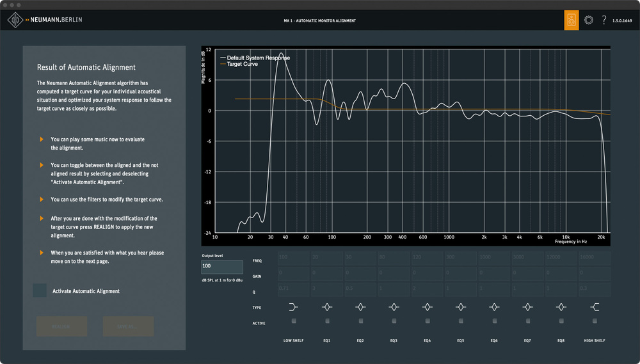Click the EQ6 gain field
Screen dimensions: 640x364
coord(493,274)
